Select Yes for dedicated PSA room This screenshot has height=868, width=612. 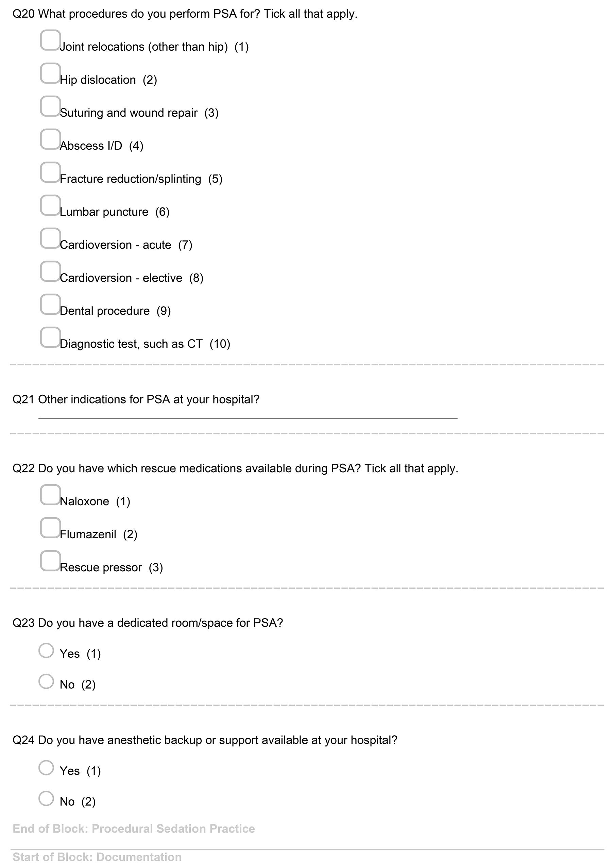click(x=46, y=650)
